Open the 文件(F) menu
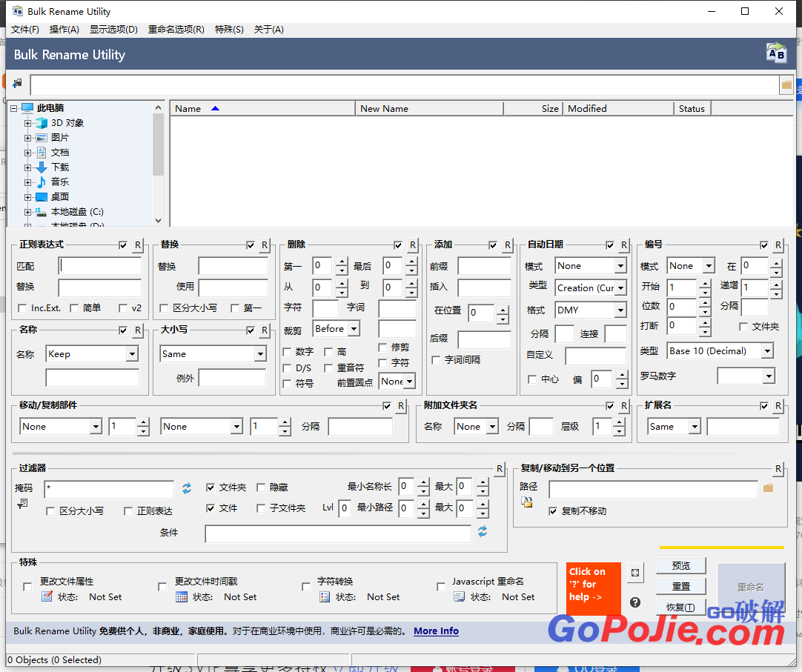The width and height of the screenshot is (802, 672). click(x=25, y=30)
